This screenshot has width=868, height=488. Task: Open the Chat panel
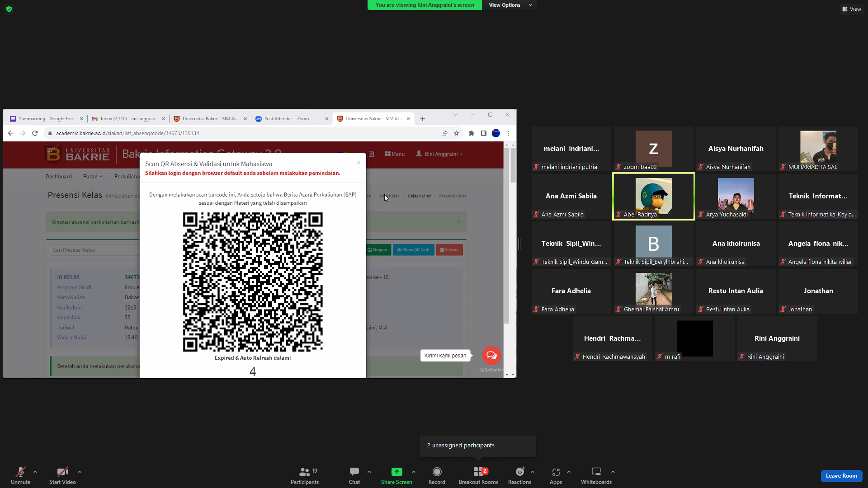point(354,475)
